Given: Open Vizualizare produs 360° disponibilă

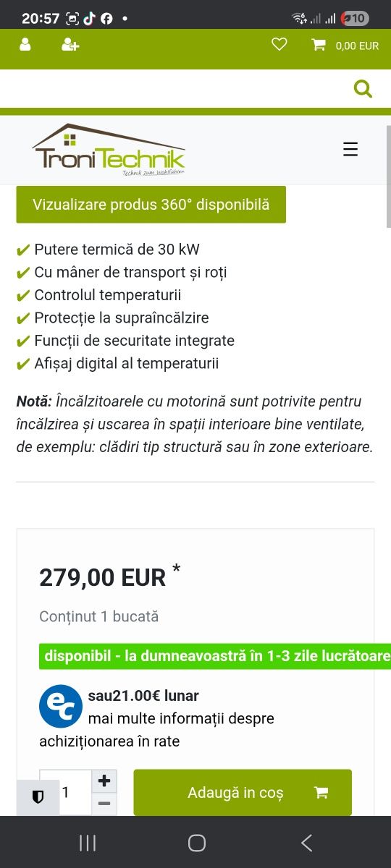Looking at the screenshot, I should pyautogui.click(x=151, y=205).
